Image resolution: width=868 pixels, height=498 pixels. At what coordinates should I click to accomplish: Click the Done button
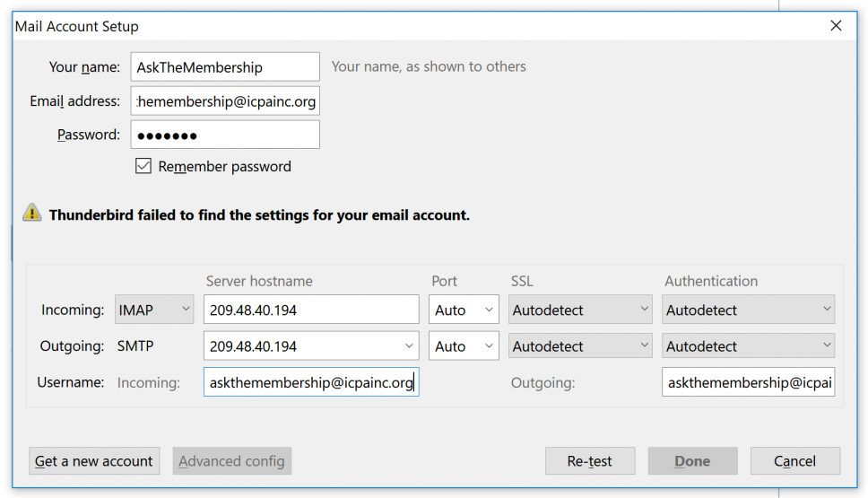tap(692, 461)
